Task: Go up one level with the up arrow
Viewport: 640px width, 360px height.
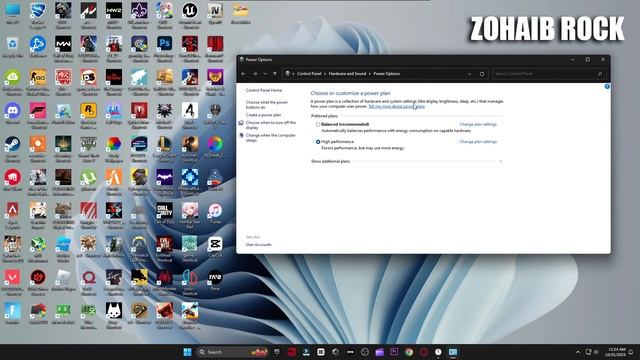Action: [275, 74]
